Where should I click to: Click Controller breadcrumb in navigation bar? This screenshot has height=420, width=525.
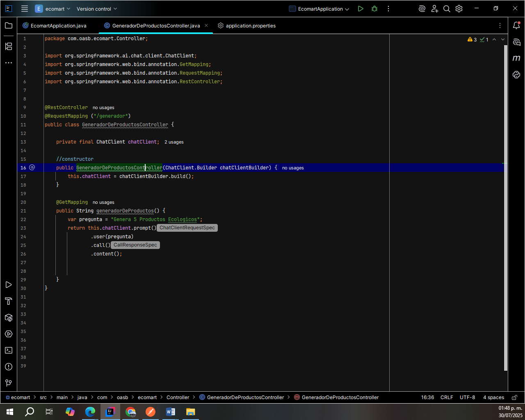click(x=178, y=397)
